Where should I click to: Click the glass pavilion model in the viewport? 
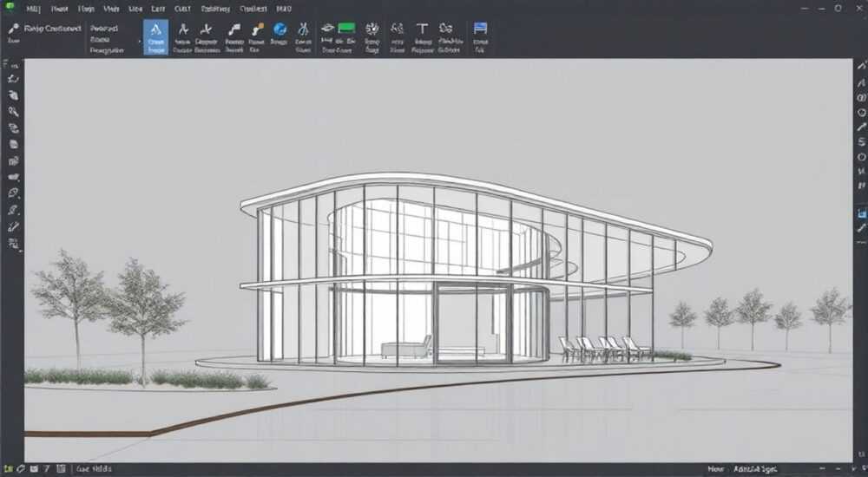pyautogui.click(x=476, y=271)
